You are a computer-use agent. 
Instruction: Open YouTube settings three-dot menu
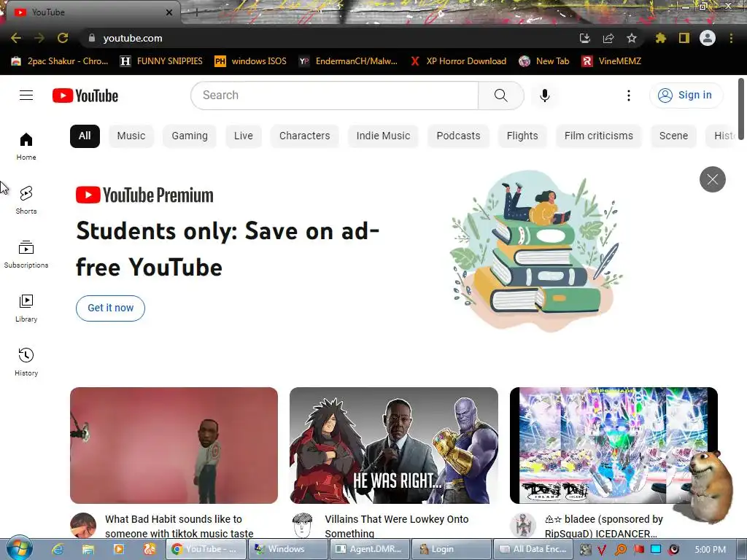point(628,96)
